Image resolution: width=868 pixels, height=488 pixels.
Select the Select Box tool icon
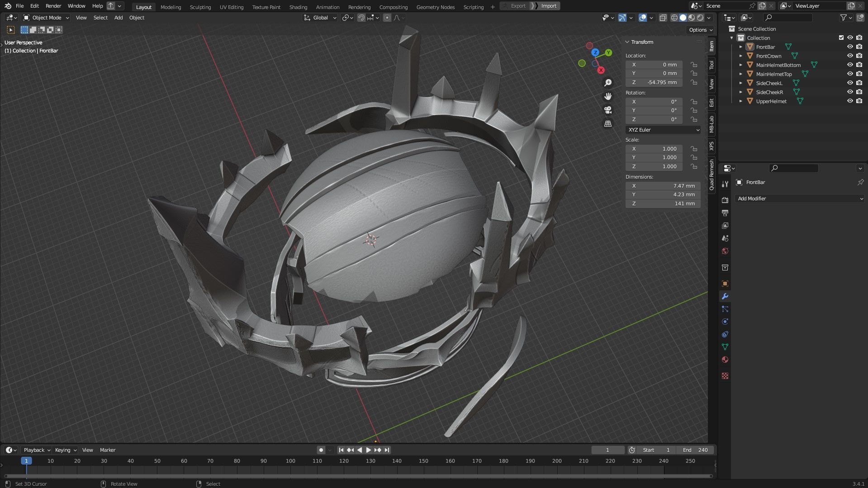click(x=11, y=30)
